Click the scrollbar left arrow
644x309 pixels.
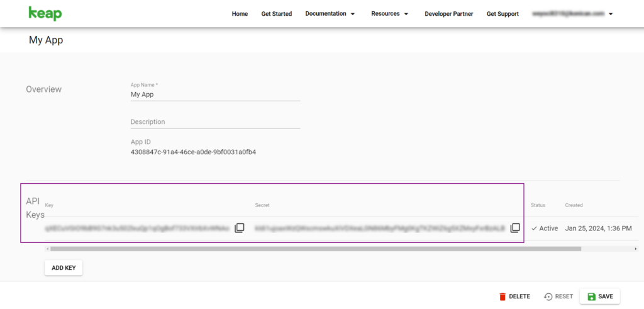point(47,249)
